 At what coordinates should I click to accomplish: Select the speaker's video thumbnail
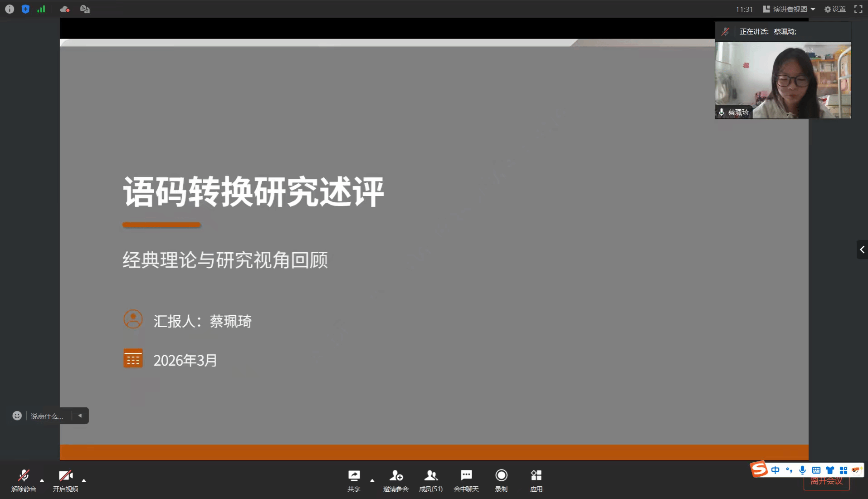[783, 80]
